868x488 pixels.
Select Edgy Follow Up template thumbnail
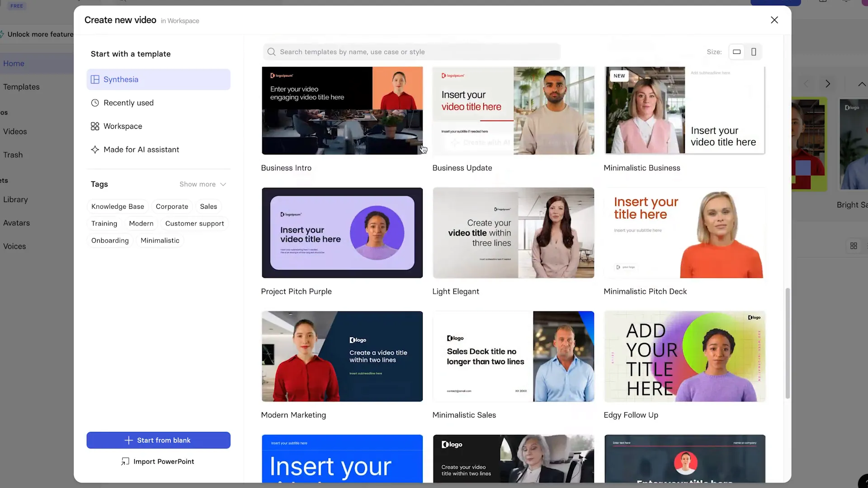(685, 357)
